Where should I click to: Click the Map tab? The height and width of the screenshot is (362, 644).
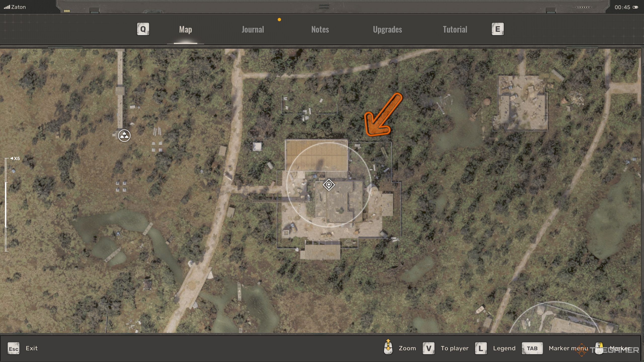(x=185, y=29)
